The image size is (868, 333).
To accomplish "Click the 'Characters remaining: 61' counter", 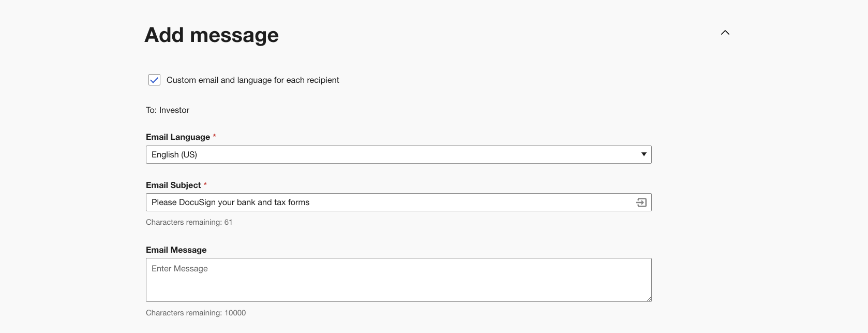I will pyautogui.click(x=189, y=222).
